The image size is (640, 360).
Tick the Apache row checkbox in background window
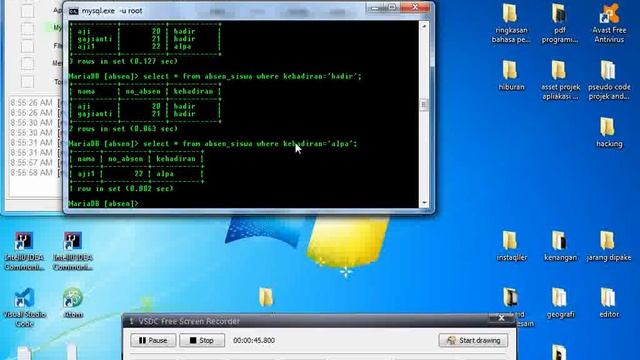[27, 11]
